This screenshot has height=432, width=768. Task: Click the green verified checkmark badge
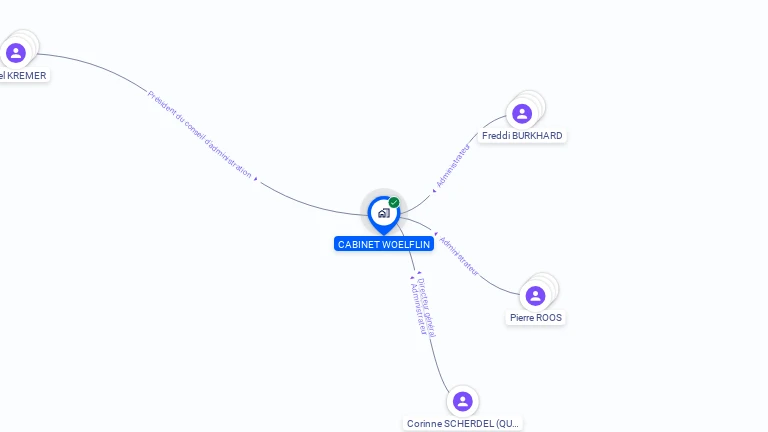394,202
